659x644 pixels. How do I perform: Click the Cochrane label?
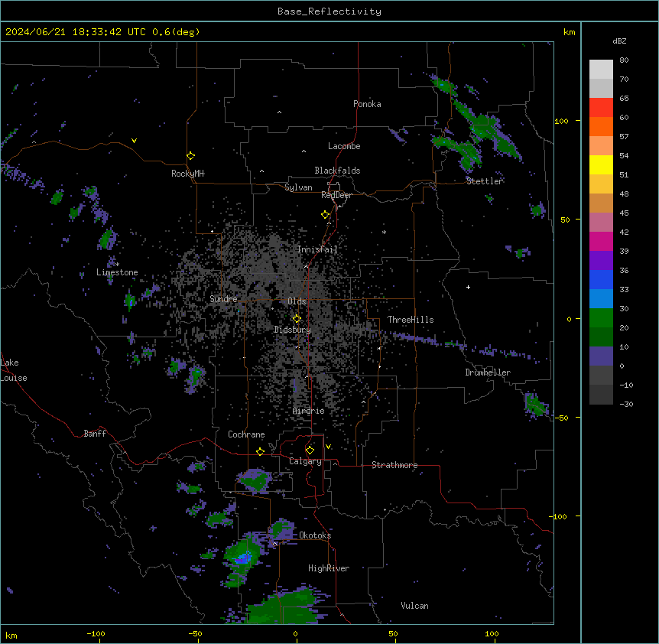246,434
